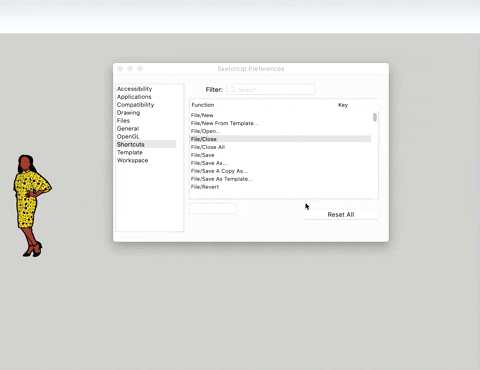Image resolution: width=480 pixels, height=370 pixels.
Task: Open Drawing preferences
Action: [x=128, y=113]
